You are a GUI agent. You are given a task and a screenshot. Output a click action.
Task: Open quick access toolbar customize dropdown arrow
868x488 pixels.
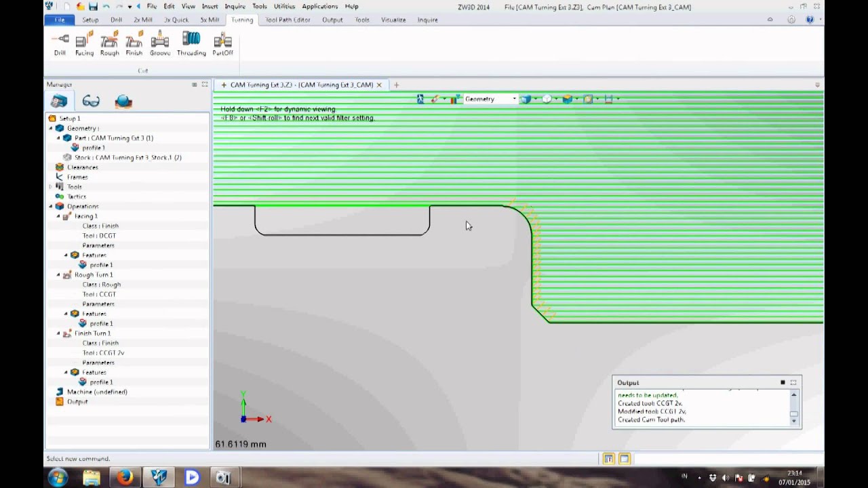(x=130, y=7)
